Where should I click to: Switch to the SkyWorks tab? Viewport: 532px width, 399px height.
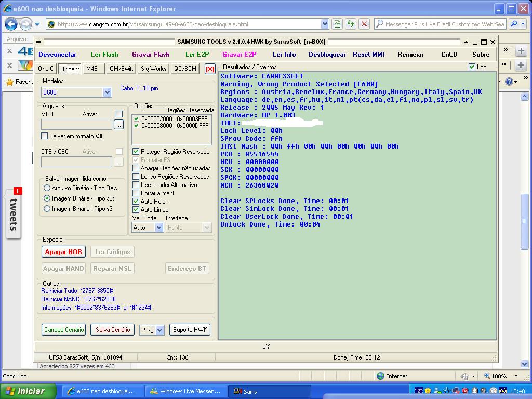(x=153, y=69)
